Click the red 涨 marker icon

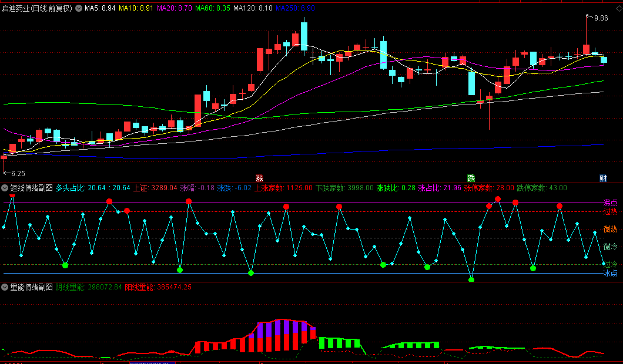pyautogui.click(x=259, y=178)
